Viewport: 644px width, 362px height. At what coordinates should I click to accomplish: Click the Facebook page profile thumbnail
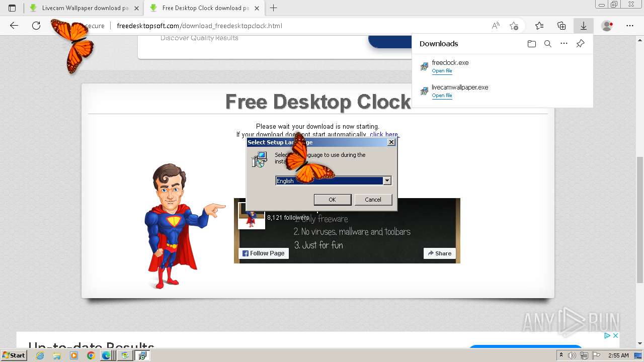251,216
